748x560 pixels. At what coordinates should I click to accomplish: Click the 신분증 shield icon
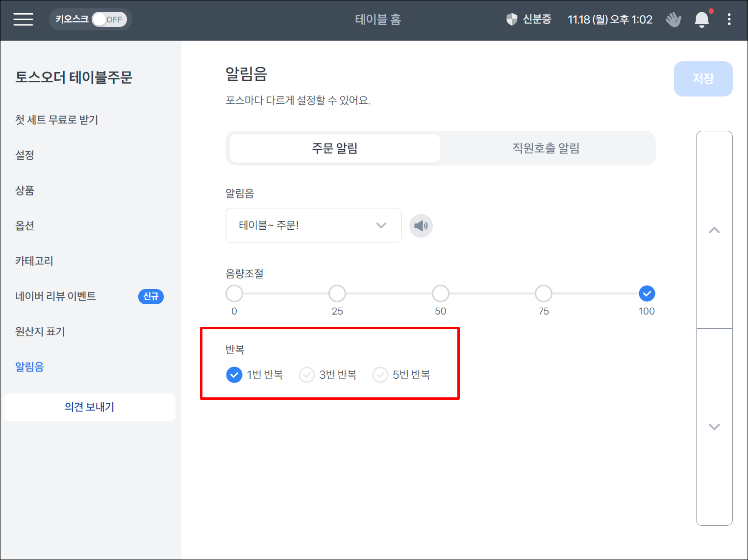(512, 20)
